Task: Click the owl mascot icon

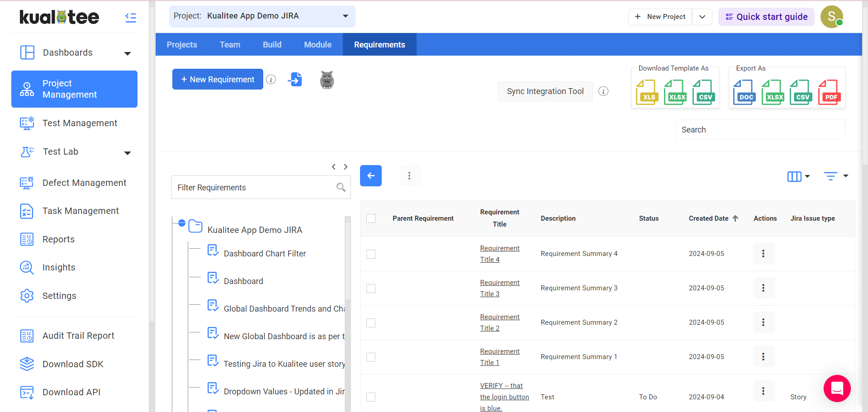Action: [327, 80]
